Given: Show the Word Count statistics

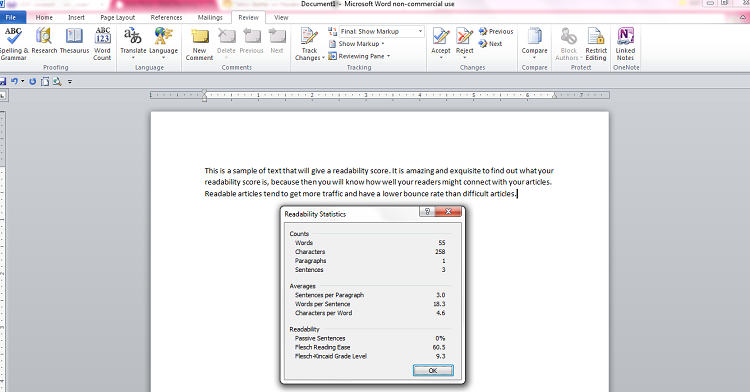Looking at the screenshot, I should point(102,44).
